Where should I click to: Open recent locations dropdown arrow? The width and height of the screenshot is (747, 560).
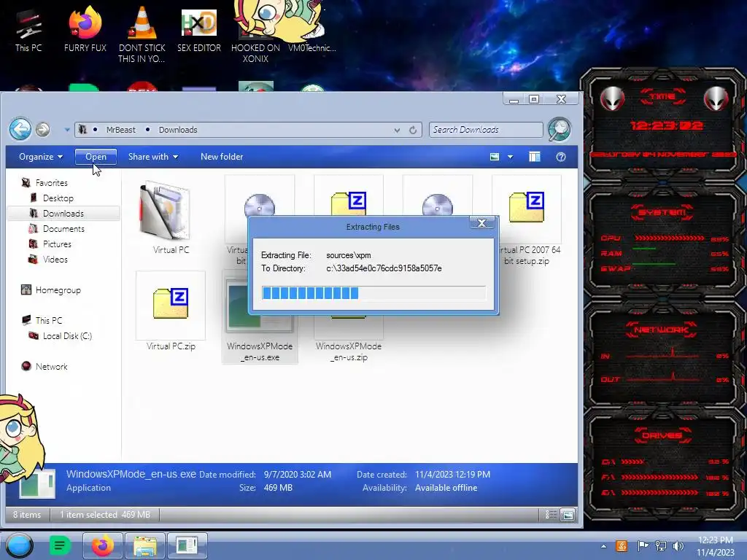67,130
